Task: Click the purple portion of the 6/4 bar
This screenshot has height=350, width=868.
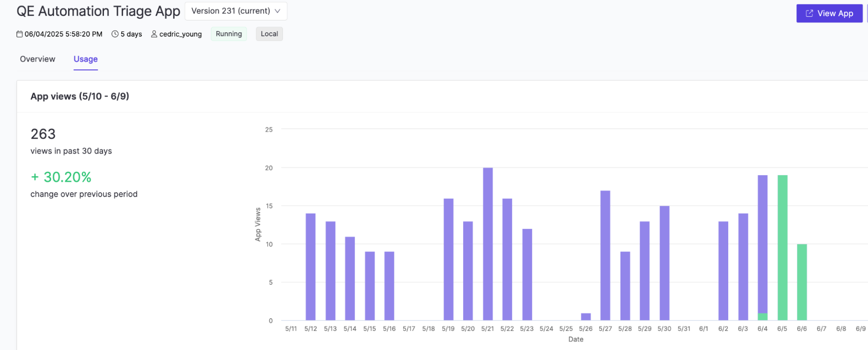Action: point(763,244)
